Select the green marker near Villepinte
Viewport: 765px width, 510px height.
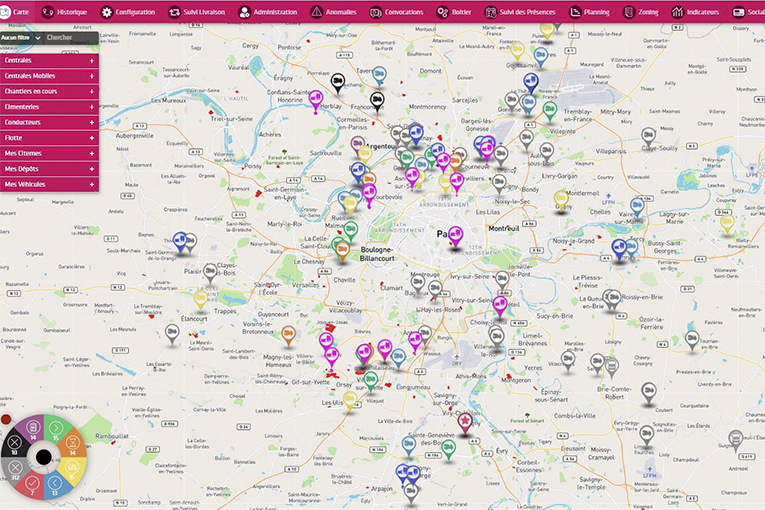[x=550, y=112]
